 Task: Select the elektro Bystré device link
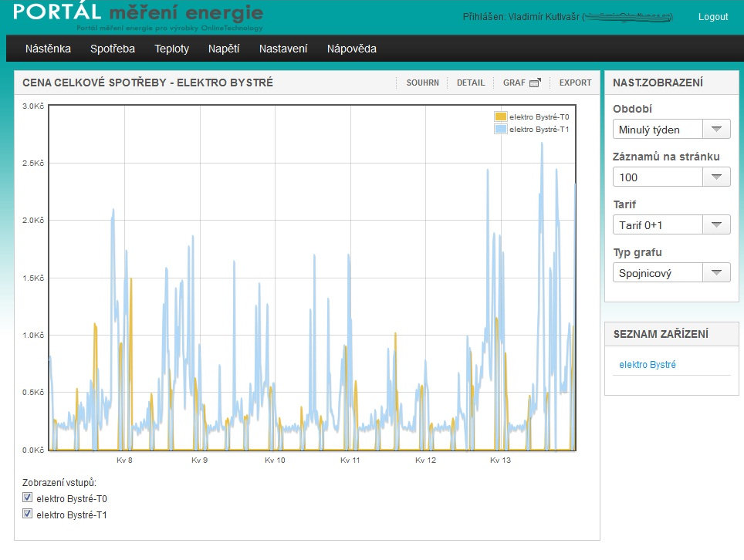[648, 365]
